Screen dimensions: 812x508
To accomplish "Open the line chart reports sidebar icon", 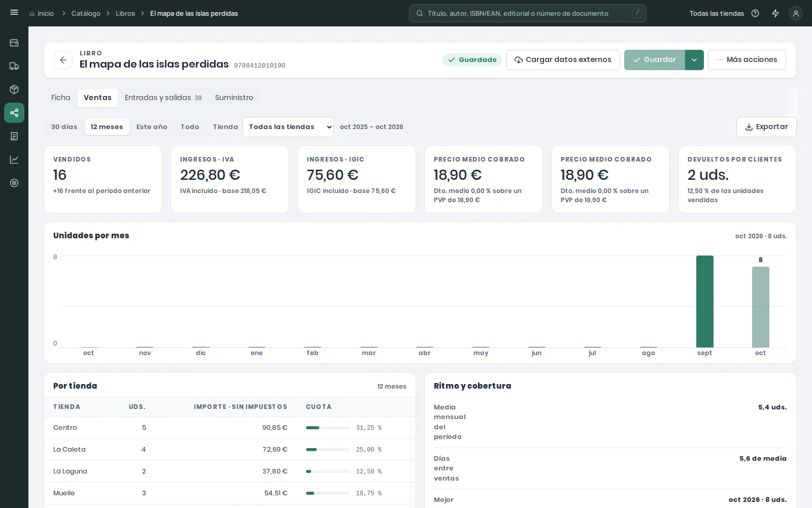I will click(x=14, y=160).
